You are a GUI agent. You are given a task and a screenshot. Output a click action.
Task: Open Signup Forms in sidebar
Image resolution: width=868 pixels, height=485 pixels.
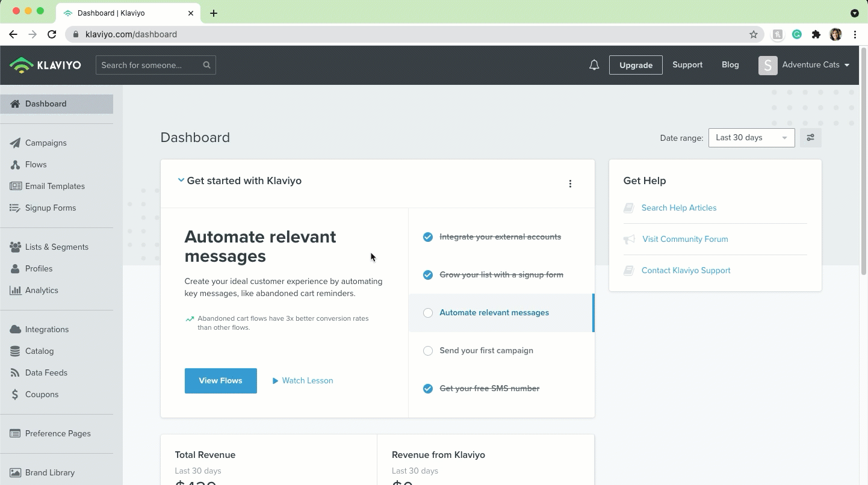click(x=51, y=208)
